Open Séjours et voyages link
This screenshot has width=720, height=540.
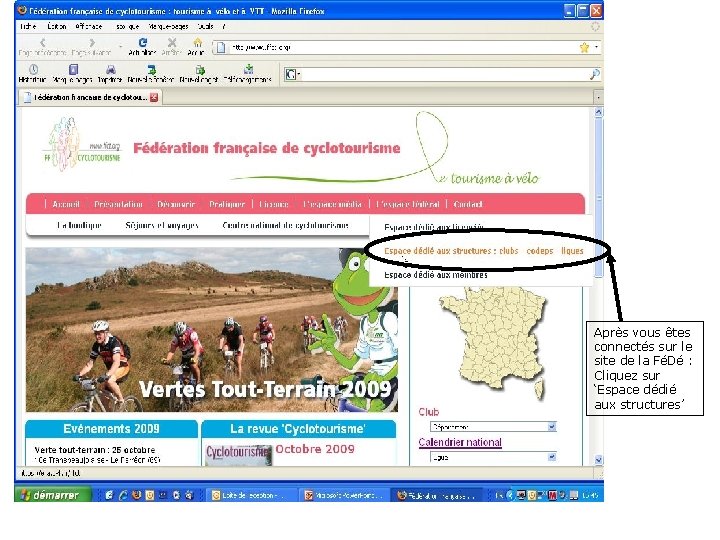click(x=162, y=225)
